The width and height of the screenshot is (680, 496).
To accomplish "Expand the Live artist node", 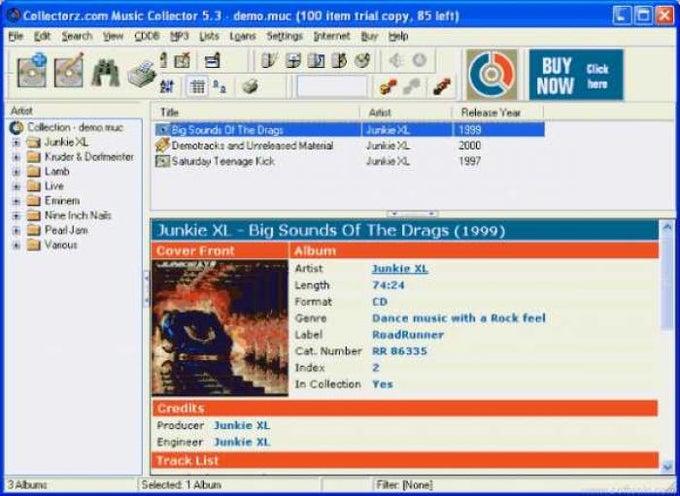I will coord(16,186).
